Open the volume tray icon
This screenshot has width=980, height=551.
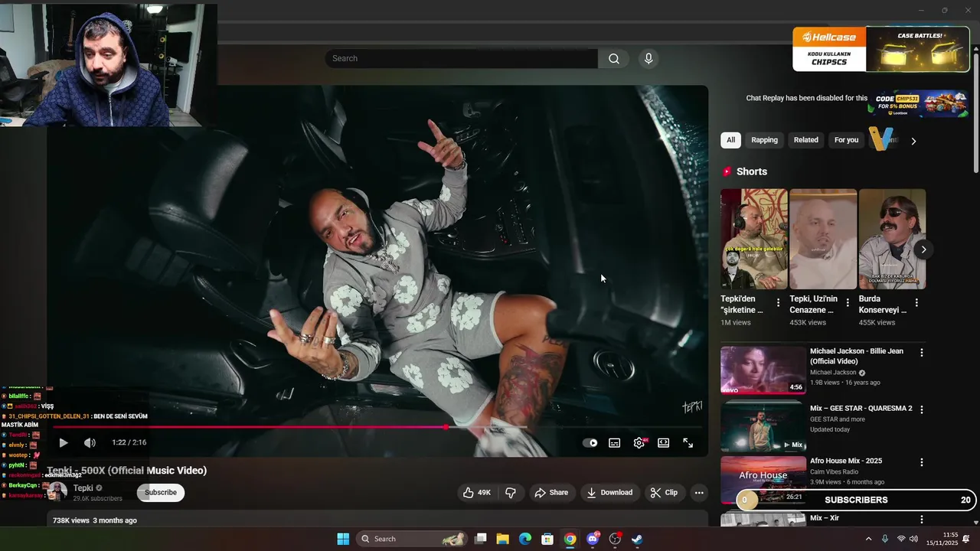pos(913,539)
